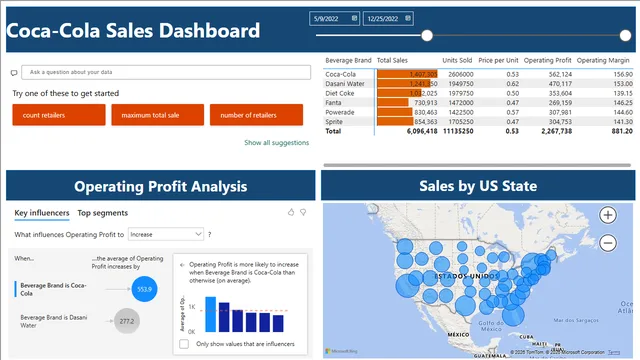
Task: Sort by Units Sold column header
Action: click(x=457, y=60)
